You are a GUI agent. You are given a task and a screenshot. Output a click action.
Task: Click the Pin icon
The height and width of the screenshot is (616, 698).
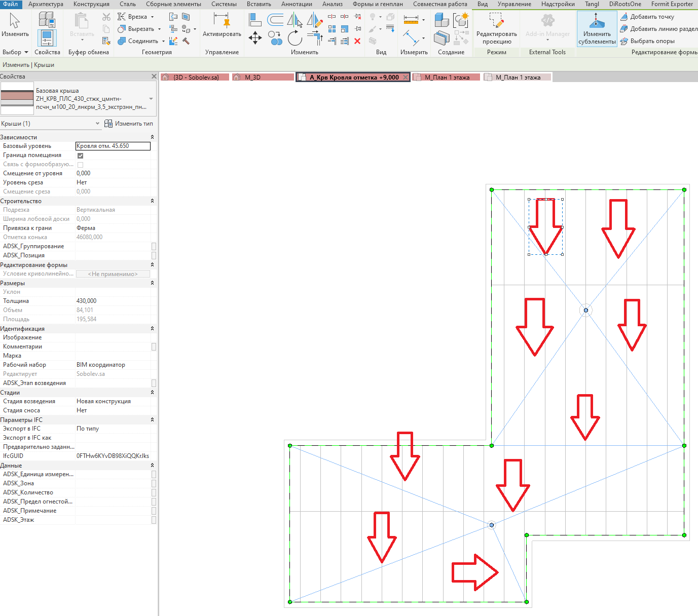click(358, 29)
